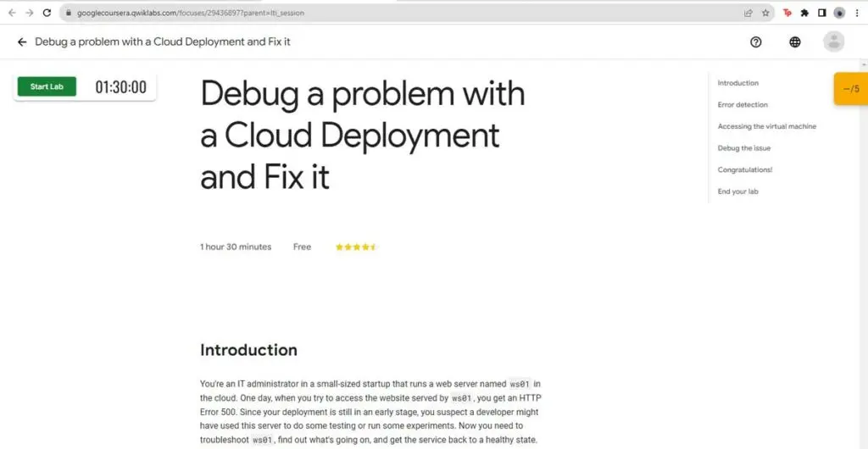Screen dimensions: 868x449
Task: Click the 'Free' price label
Action: (303, 247)
